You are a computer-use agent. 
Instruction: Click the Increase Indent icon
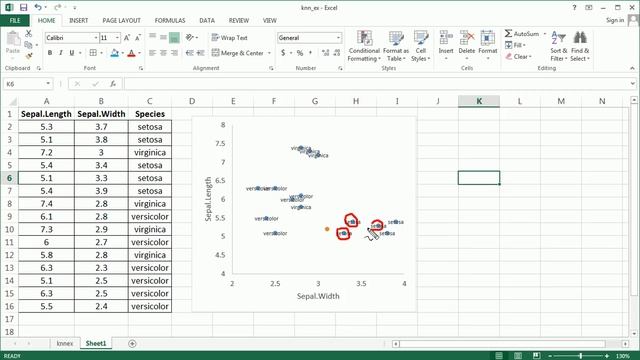(x=201, y=53)
